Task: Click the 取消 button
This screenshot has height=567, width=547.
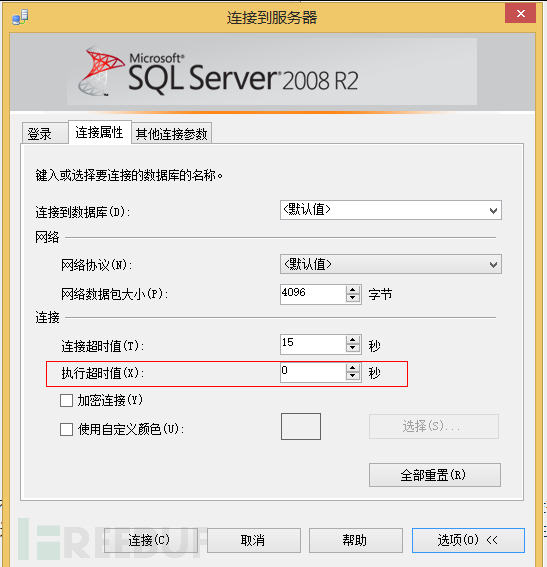Action: point(254,540)
